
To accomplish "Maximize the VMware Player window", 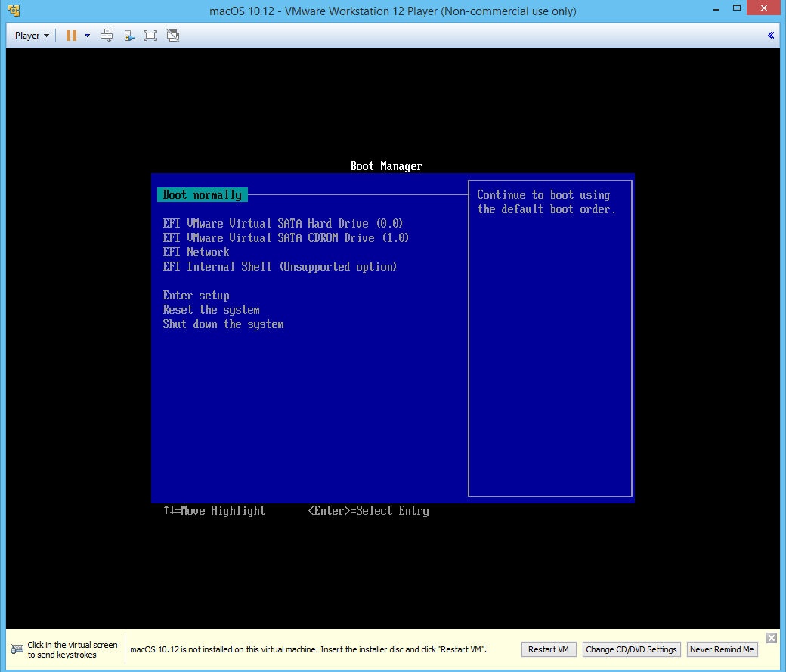I will [x=736, y=8].
